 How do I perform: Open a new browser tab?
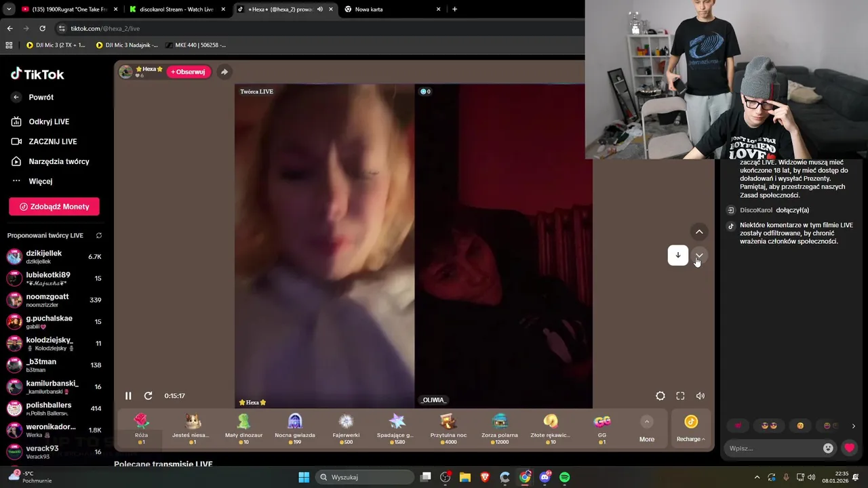[x=454, y=9]
